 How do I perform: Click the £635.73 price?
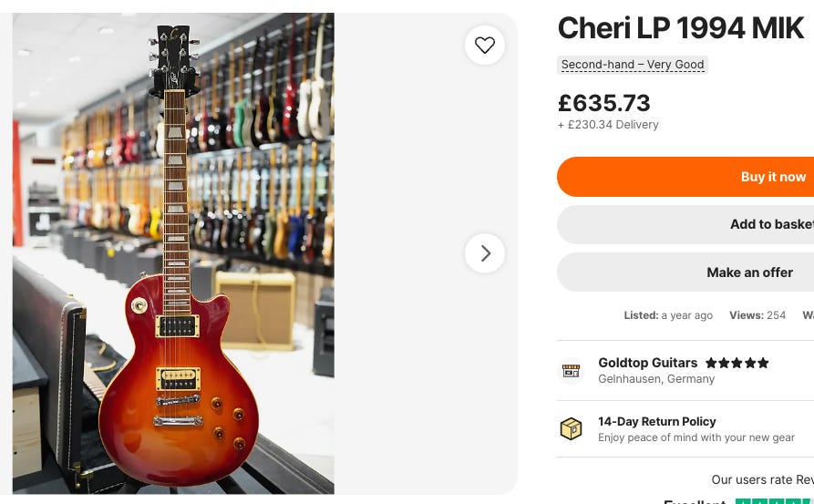point(603,103)
